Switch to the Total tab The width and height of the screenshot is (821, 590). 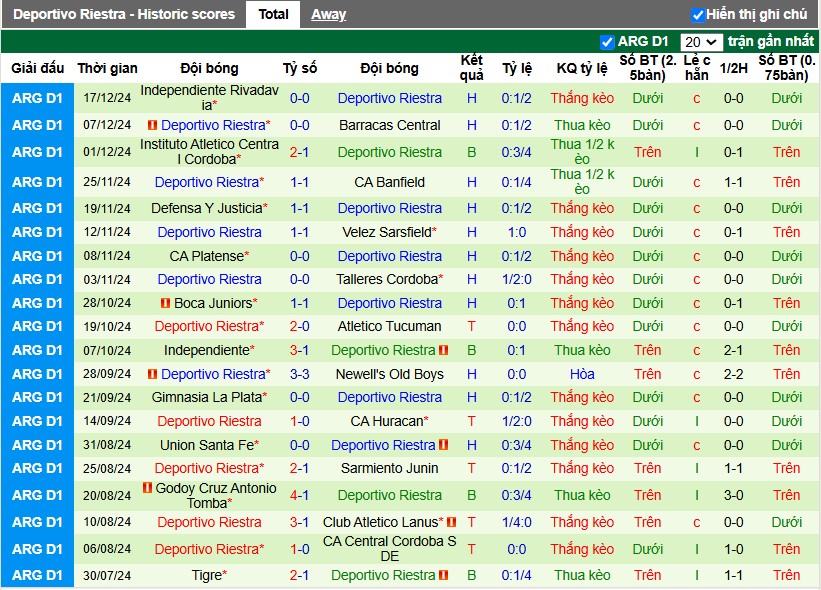pos(273,14)
